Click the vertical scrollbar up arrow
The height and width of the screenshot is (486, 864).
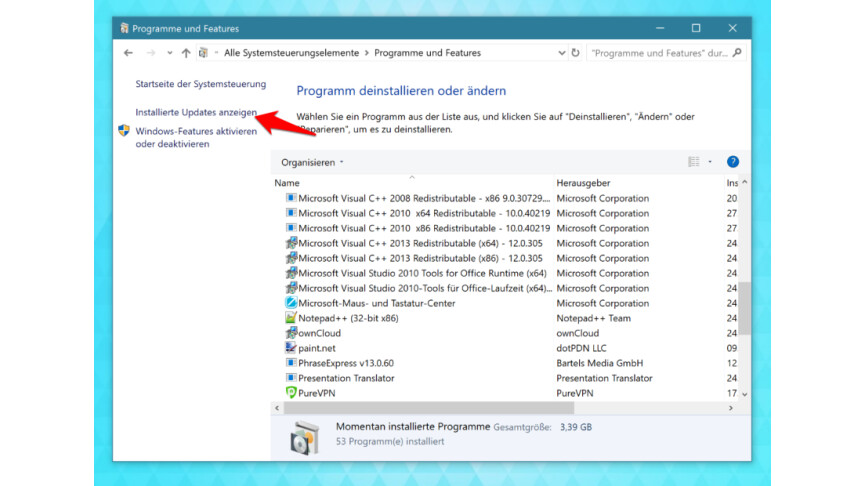(x=744, y=182)
